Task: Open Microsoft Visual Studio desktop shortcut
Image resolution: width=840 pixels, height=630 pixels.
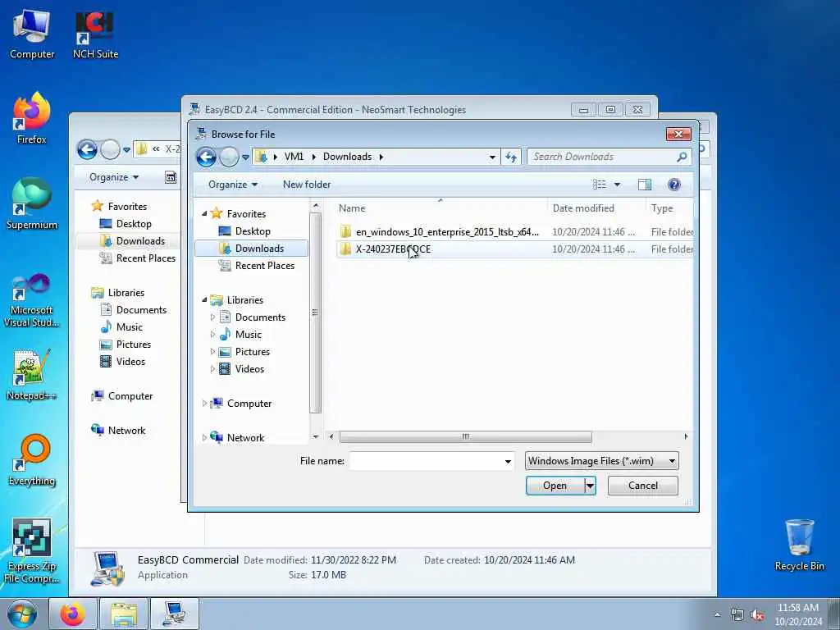Action: [x=32, y=300]
